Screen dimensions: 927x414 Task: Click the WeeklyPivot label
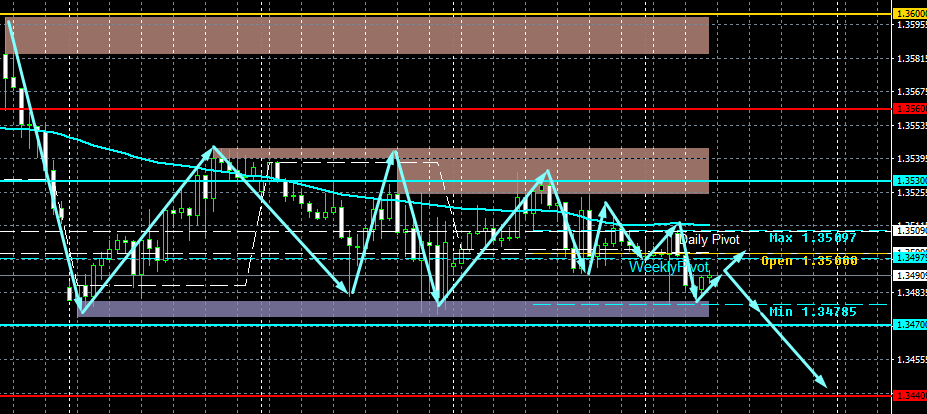(669, 267)
